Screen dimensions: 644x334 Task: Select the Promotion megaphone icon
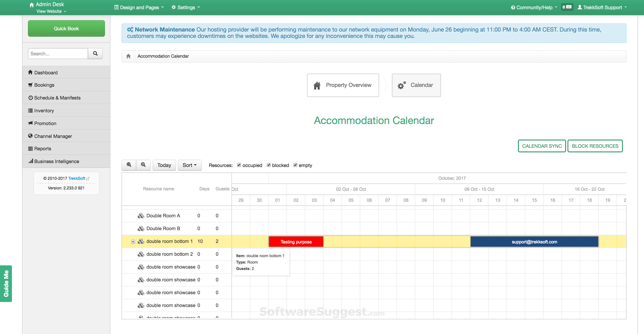30,123
